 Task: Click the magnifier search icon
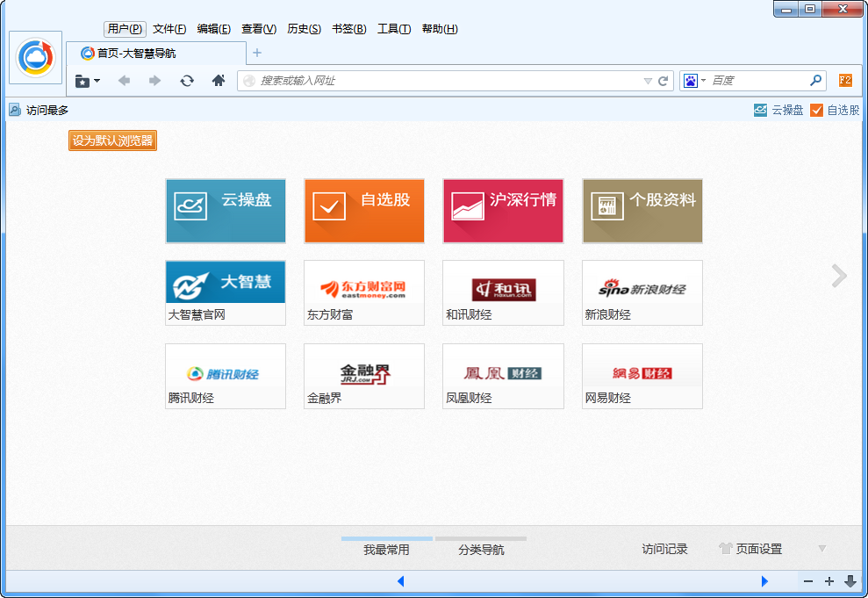(815, 81)
